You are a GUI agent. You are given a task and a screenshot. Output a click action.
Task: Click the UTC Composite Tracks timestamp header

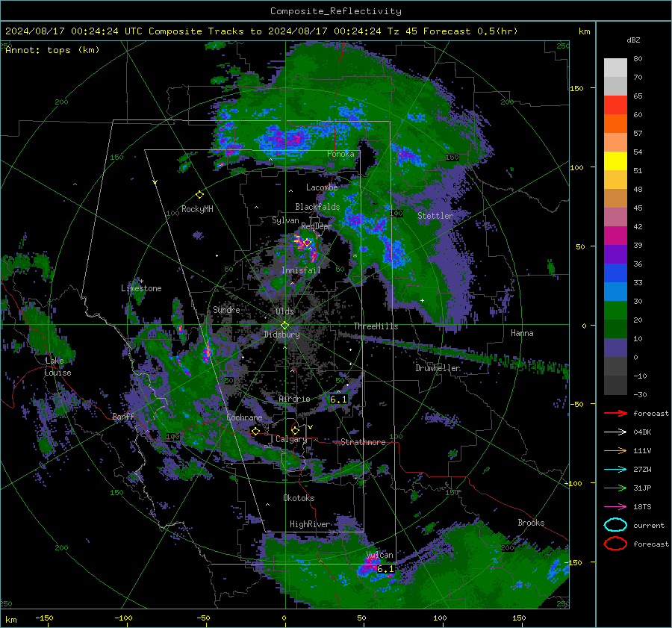(x=261, y=31)
